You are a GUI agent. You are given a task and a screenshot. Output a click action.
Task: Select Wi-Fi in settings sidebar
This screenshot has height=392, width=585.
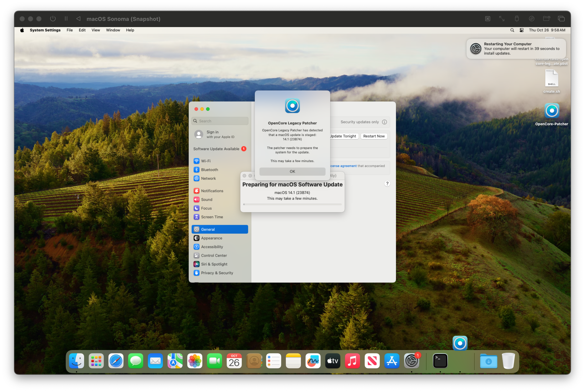coord(220,161)
